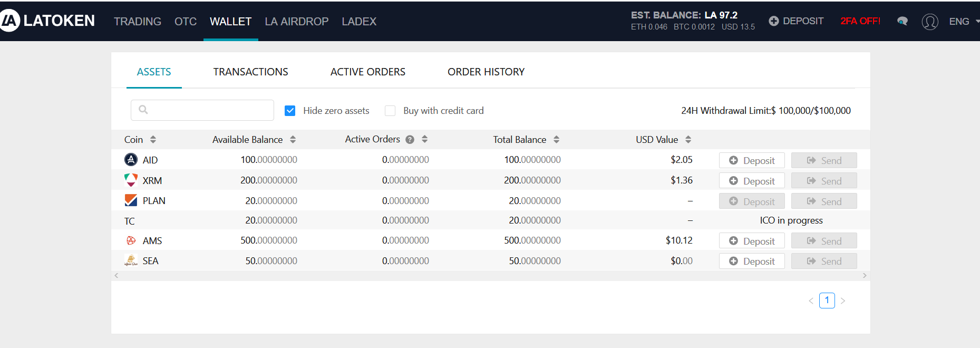Open the chat support icon
Screen dimensions: 980x348
903,21
